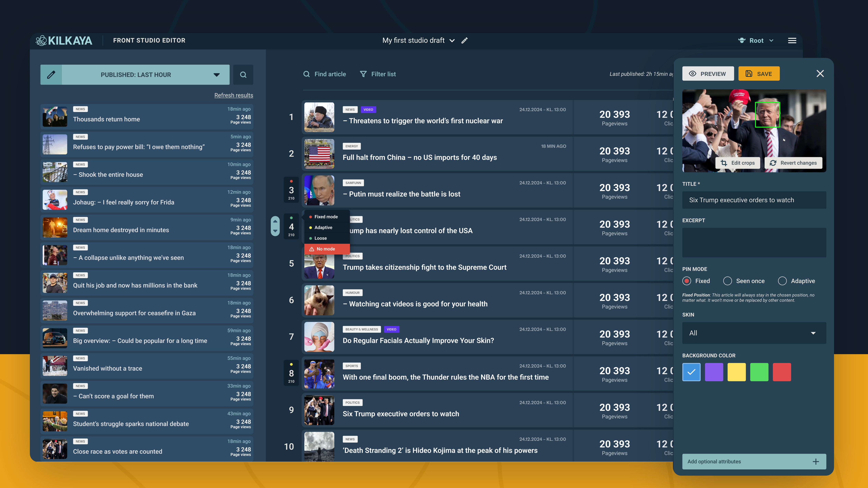Click the red pin indicator on position 3
The width and height of the screenshot is (868, 488).
coord(291,181)
